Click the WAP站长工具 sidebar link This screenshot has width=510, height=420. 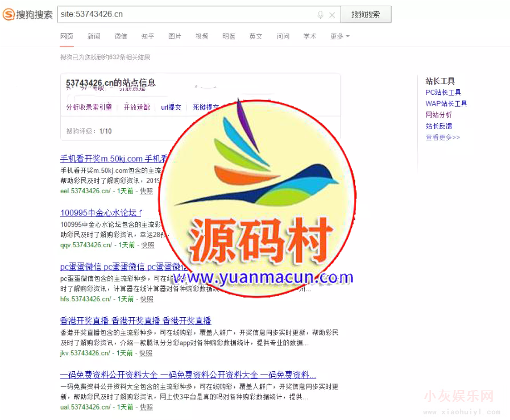(x=446, y=103)
